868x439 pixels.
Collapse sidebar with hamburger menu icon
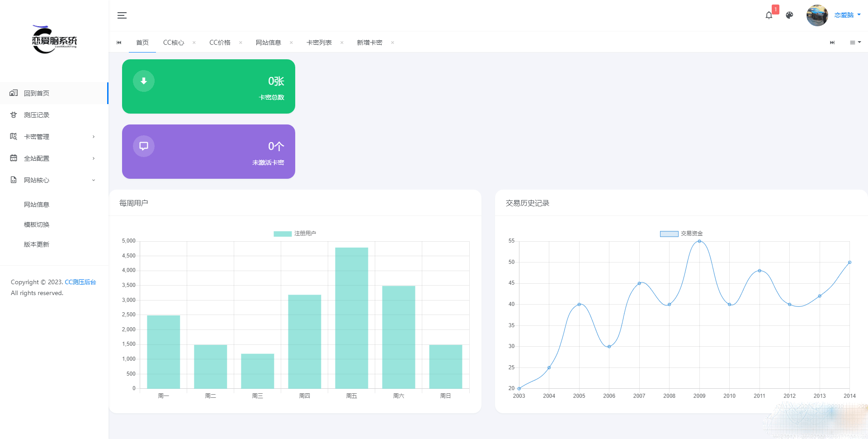(x=122, y=15)
